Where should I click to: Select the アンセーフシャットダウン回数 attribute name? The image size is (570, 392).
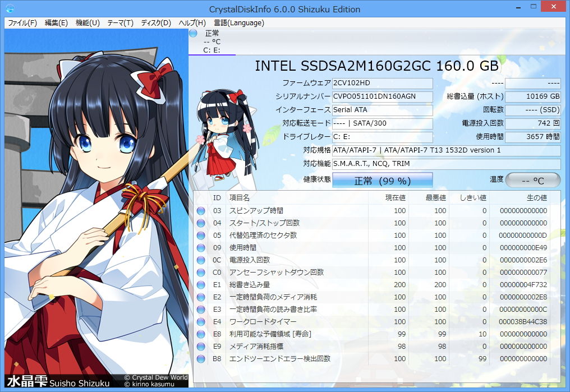[x=277, y=273]
